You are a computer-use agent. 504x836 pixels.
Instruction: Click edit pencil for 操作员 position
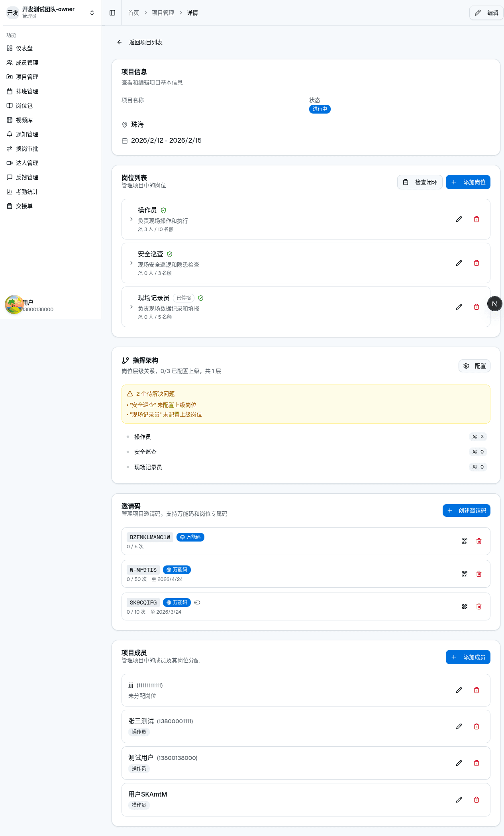[459, 219]
